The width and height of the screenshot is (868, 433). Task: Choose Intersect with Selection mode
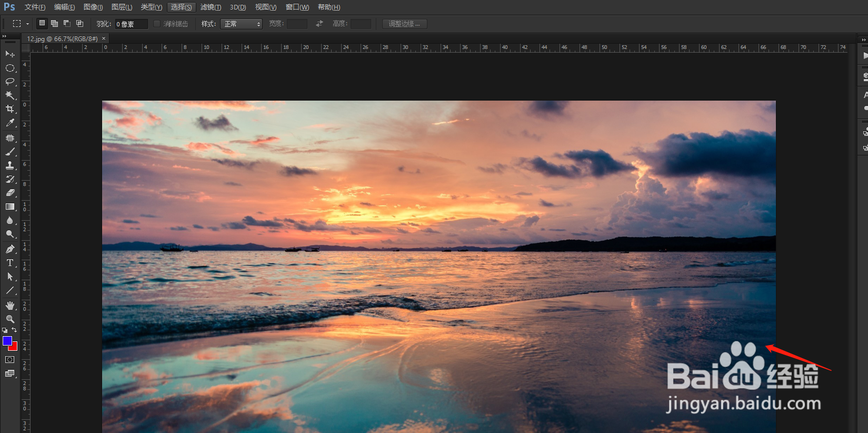79,23
